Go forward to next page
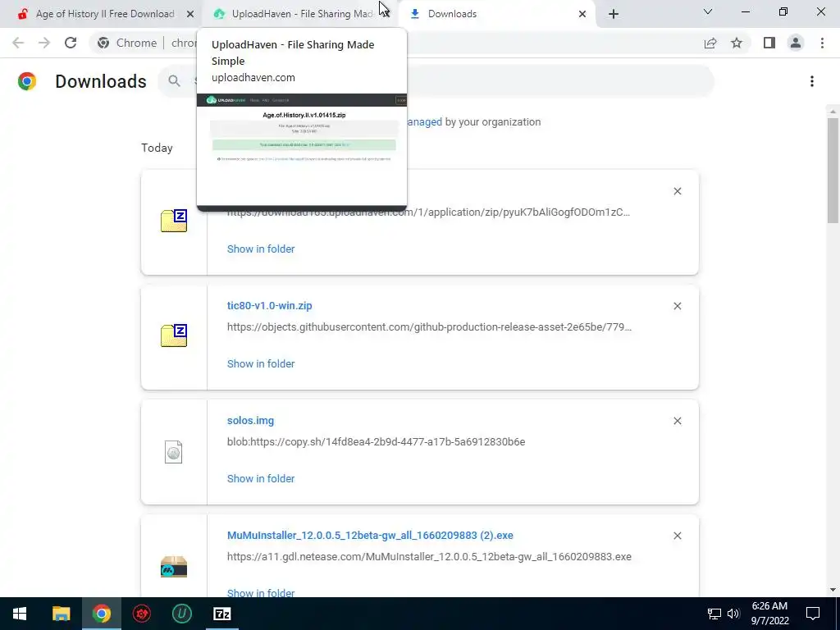Screen dimensions: 840x630 click(44, 43)
